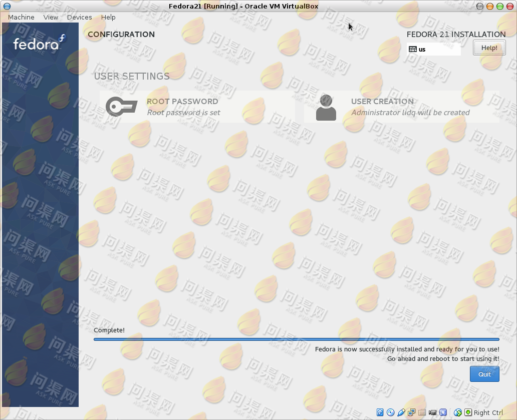Click the installation progress bar
The width and height of the screenshot is (517, 420).
[x=297, y=339]
